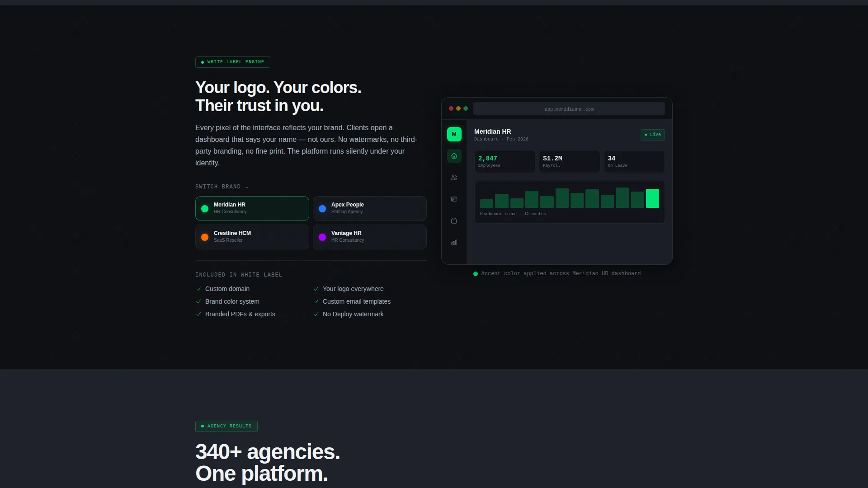Click the accent color applied caption
Image resolution: width=868 pixels, height=488 pixels.
click(x=561, y=273)
